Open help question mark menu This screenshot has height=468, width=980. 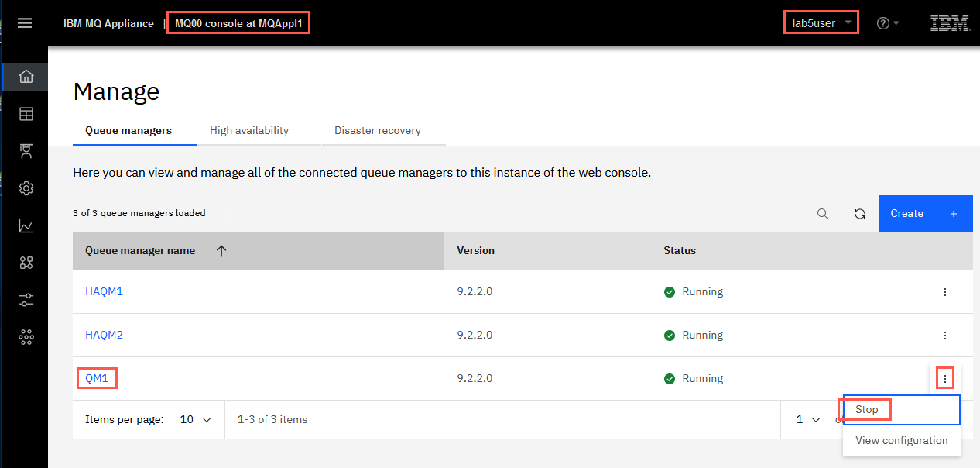click(x=888, y=23)
